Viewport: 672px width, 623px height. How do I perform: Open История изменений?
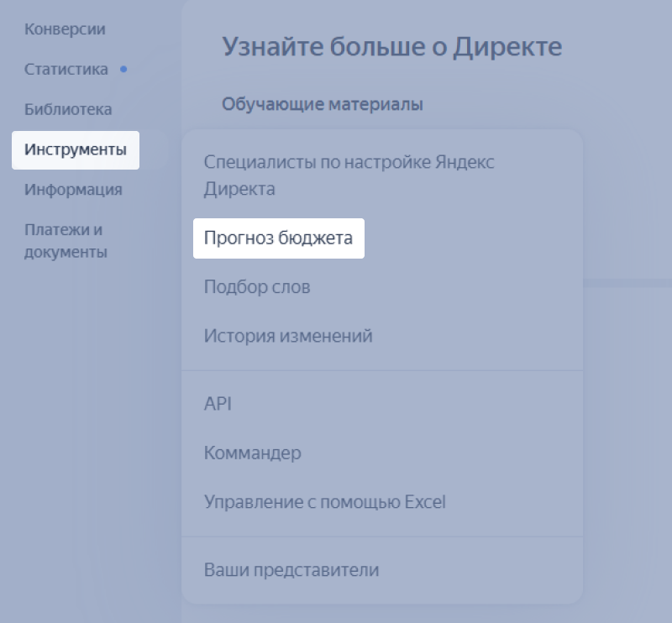[288, 336]
